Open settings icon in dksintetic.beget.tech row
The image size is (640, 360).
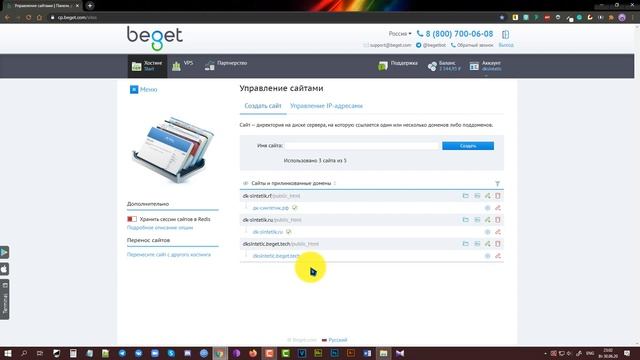(x=477, y=244)
